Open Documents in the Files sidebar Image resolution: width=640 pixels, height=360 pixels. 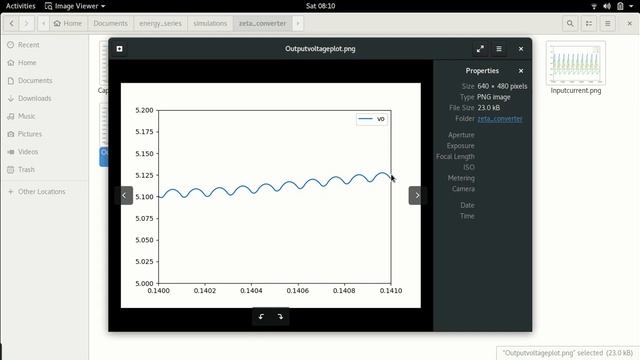pos(44,80)
